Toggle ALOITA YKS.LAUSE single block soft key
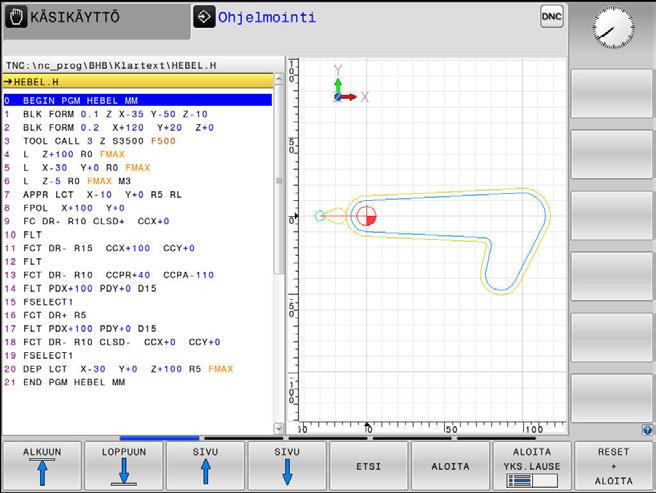Screen dimensions: 656x493 tap(532, 466)
